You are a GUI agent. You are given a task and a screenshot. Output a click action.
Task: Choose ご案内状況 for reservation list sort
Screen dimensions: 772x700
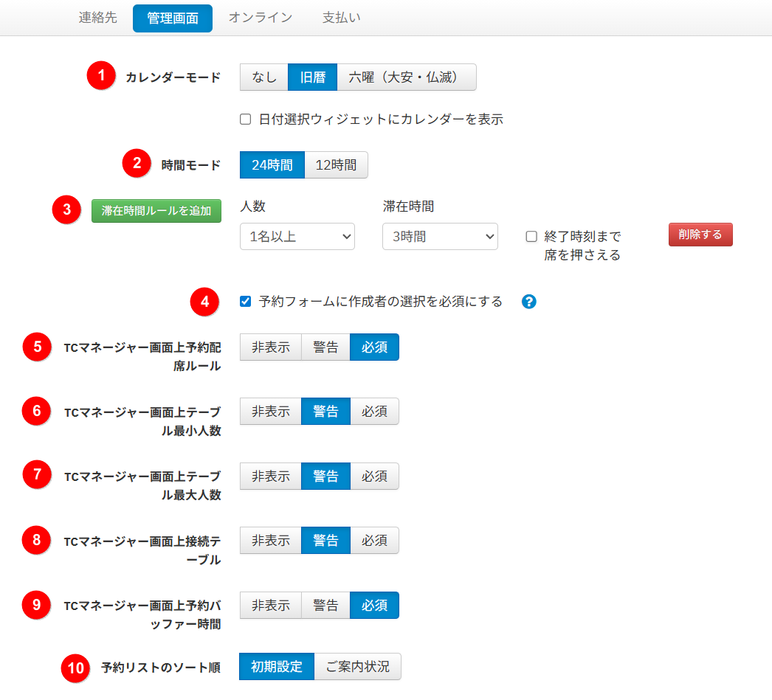357,667
